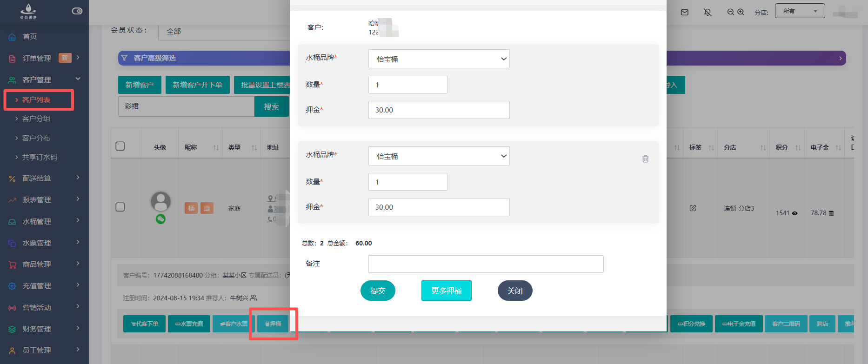The width and height of the screenshot is (868, 364).
Task: Click first 数量 input field
Action: (407, 85)
